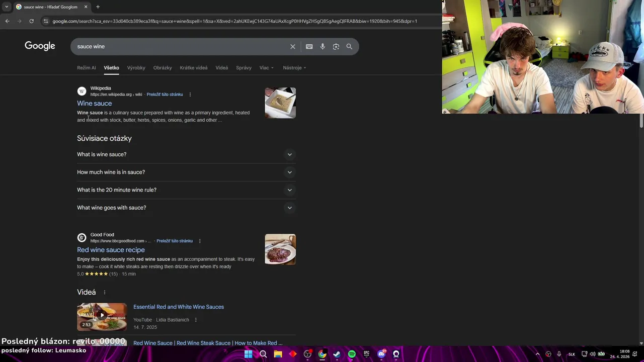Switch to Správy tab
The image size is (644, 362).
tap(244, 68)
